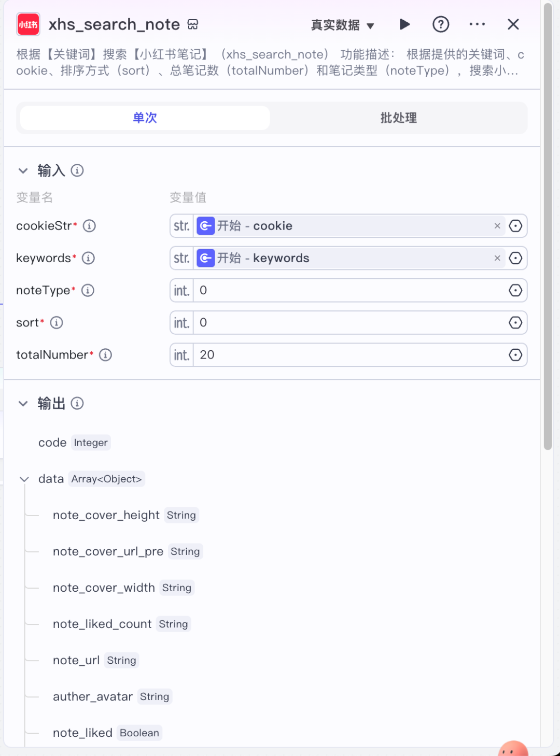
Task: Select the note_cover_width output field
Action: point(123,588)
